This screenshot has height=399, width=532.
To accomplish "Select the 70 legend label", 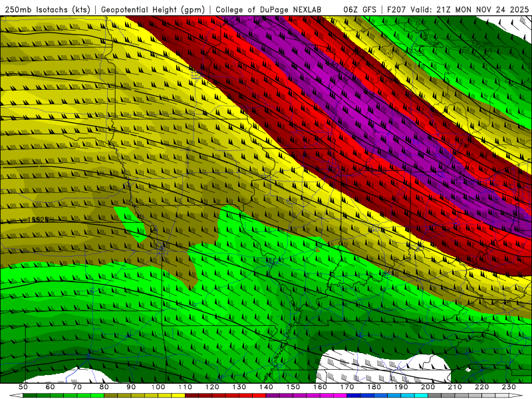I will (77, 387).
